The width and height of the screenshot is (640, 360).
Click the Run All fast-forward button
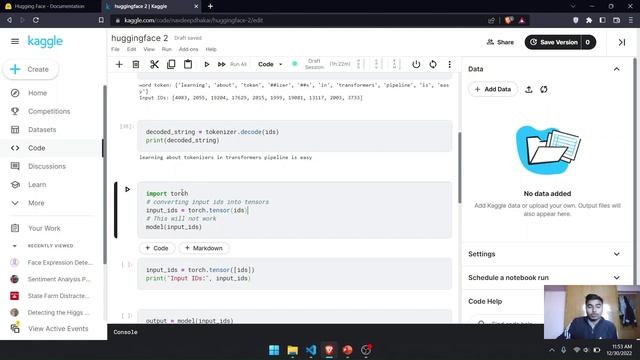tap(222, 64)
